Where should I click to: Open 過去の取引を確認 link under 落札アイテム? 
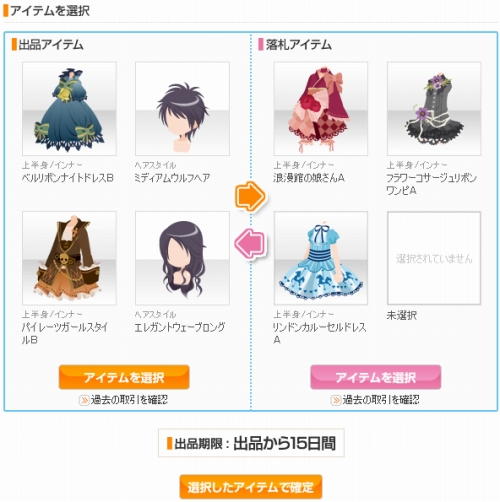pos(381,400)
